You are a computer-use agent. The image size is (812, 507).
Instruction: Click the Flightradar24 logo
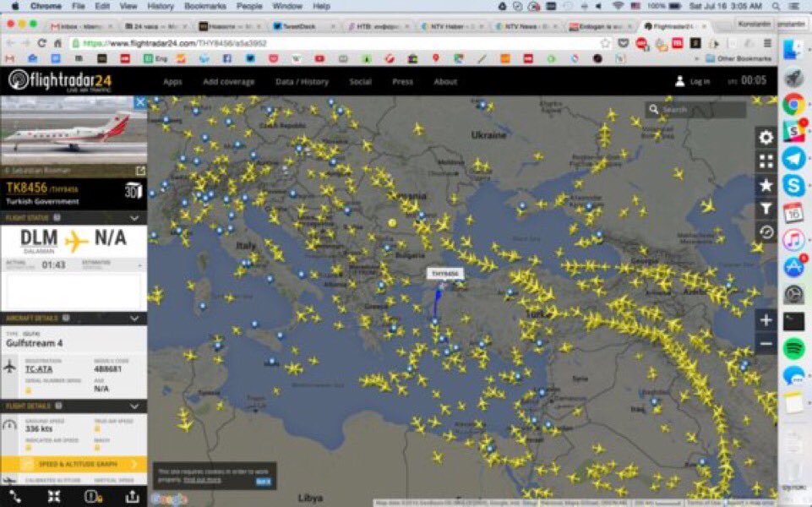pyautogui.click(x=60, y=81)
